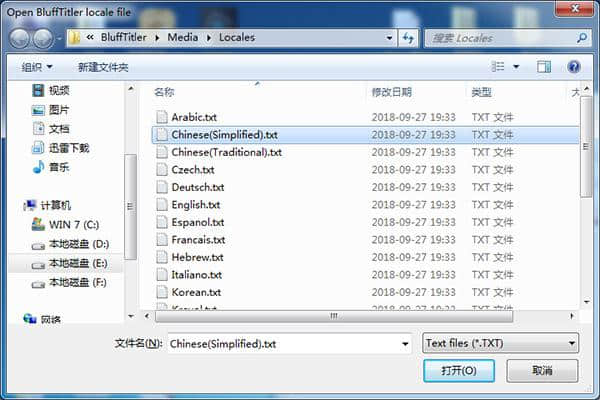This screenshot has height=400, width=600.
Task: Click the 取消 cancel button
Action: click(542, 371)
